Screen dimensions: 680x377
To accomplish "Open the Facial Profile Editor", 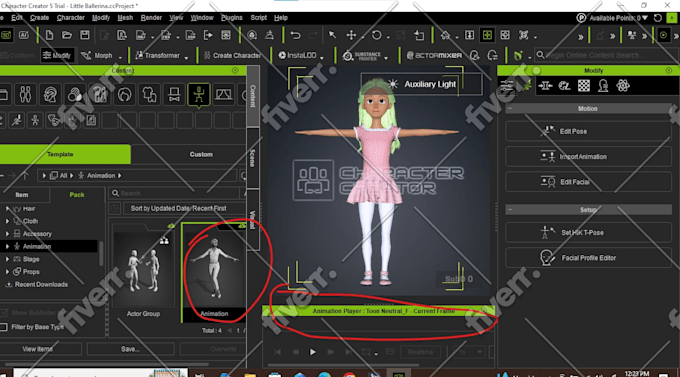I will click(x=588, y=258).
